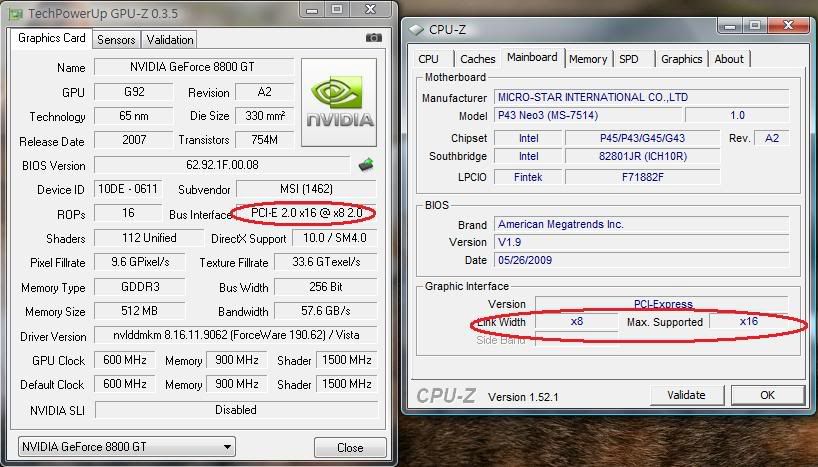
Task: Click the CPU-Z title bar app icon
Action: tap(417, 29)
